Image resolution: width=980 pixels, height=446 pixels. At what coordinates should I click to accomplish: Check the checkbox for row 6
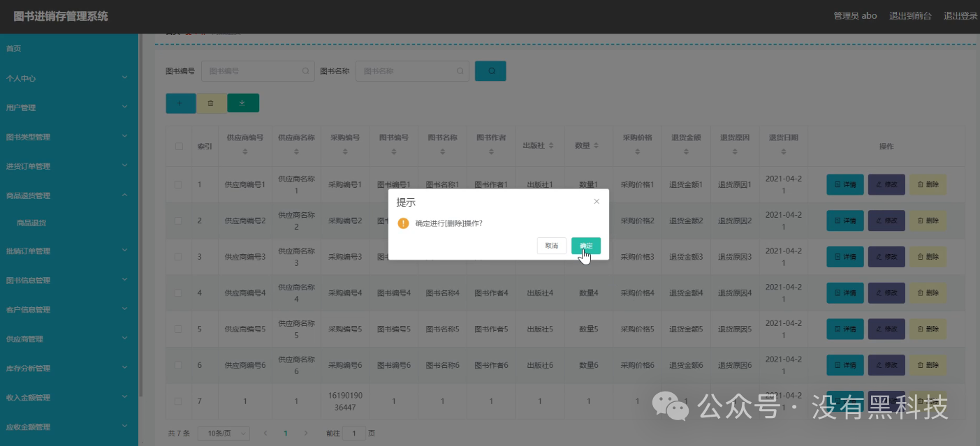[179, 365]
